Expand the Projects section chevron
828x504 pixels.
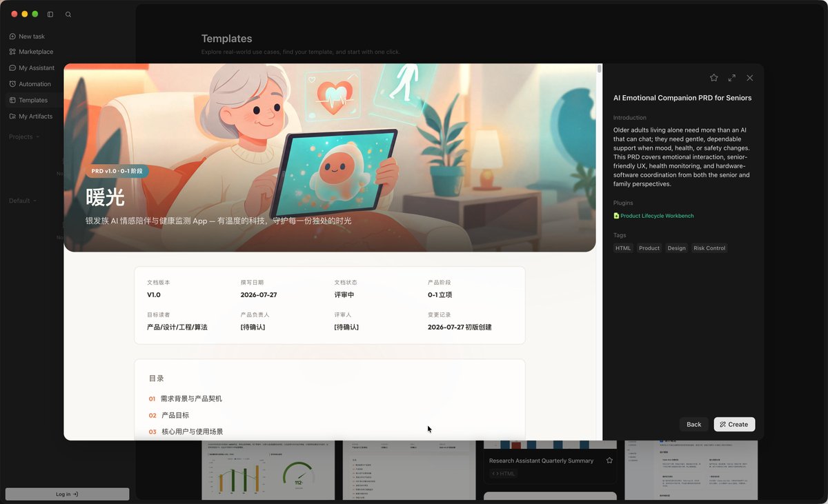(37, 137)
